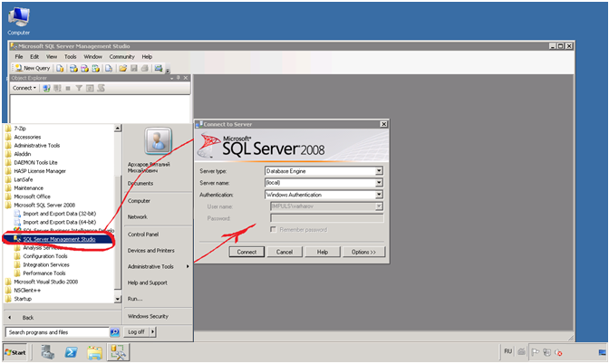Click the Search programs and files box

(57, 332)
